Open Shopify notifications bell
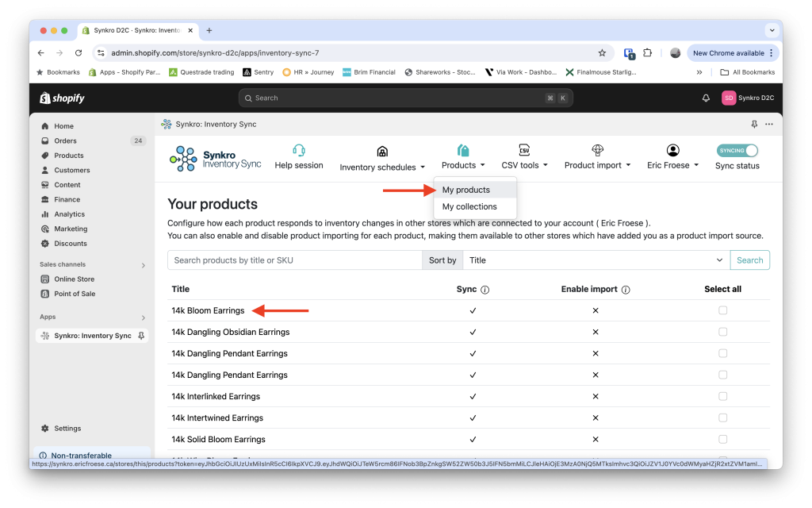 tap(706, 98)
